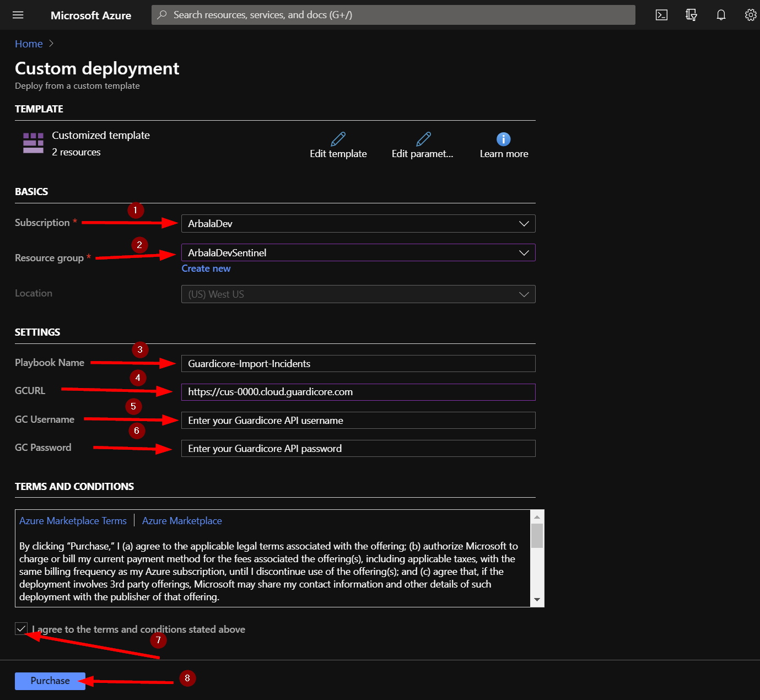Click the Learn more info icon
Viewport: 760px width, 700px height.
pyautogui.click(x=503, y=139)
